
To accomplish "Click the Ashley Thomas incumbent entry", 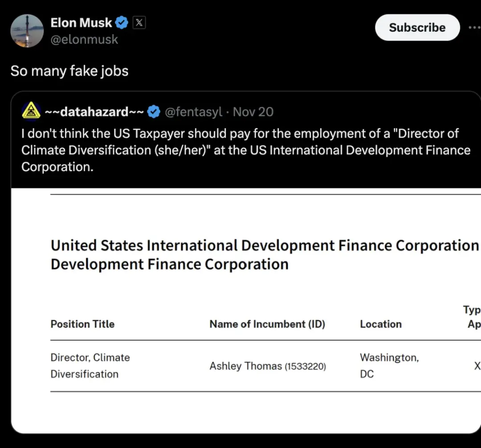I will point(267,366).
